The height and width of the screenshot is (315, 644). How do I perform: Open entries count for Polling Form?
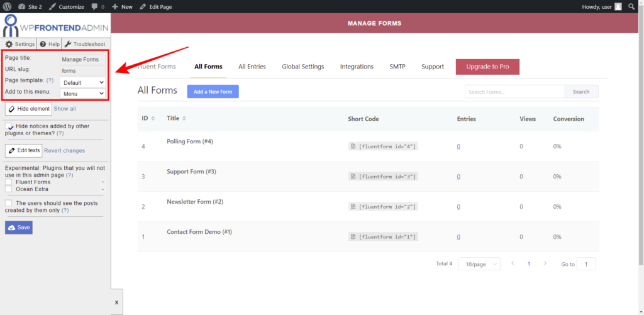(458, 146)
